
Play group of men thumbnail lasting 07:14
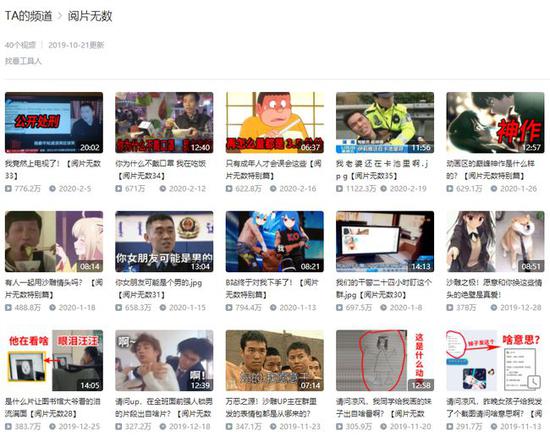click(275, 360)
